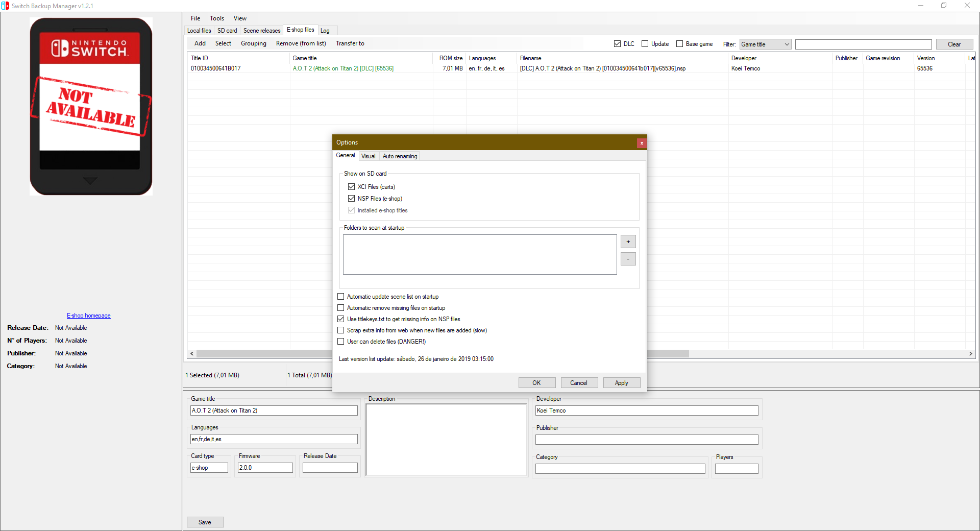
Task: Switch to the Scene releases tab
Action: tap(262, 31)
